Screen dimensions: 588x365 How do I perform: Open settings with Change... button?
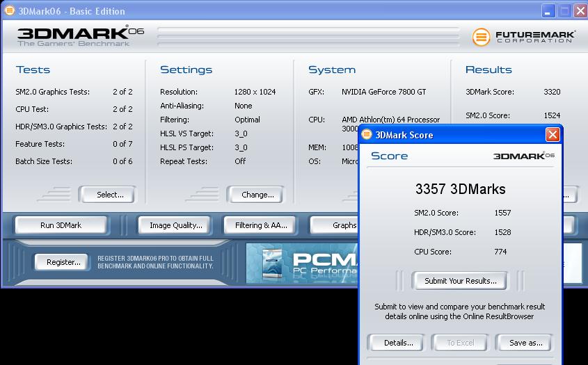coord(255,195)
